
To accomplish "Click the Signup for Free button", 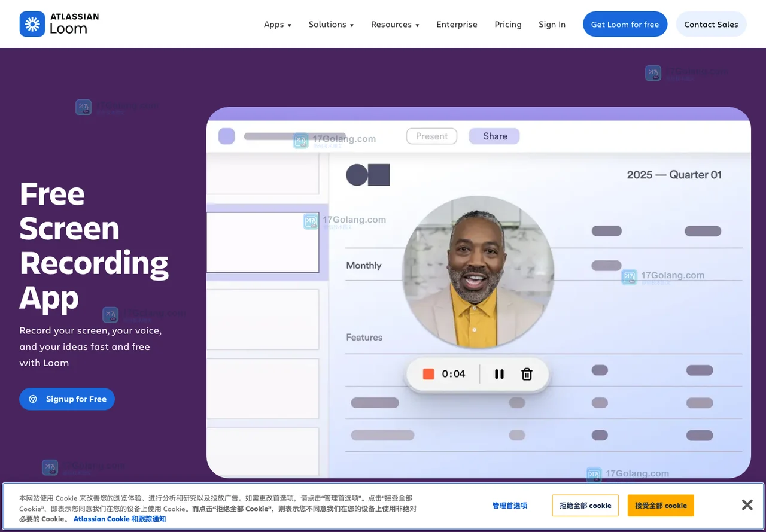I will pos(67,399).
